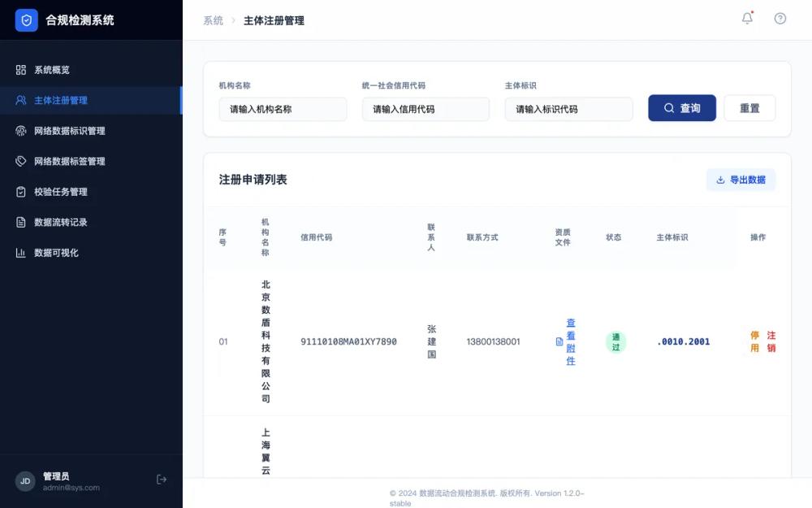Select the 网络数据标签管理 tag icon

tap(23, 161)
